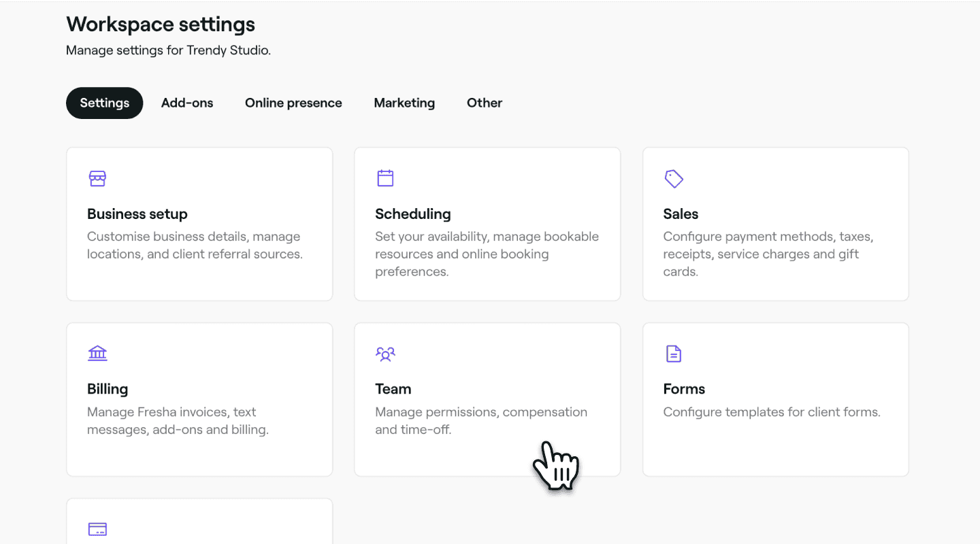Select the Settings tab
The image size is (980, 544).
(105, 103)
